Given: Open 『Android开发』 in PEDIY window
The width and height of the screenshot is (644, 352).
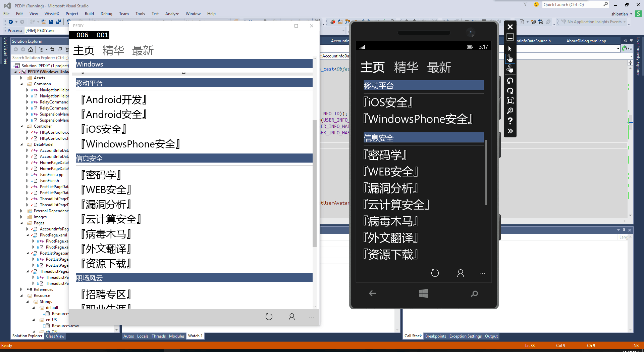Looking at the screenshot, I should [x=114, y=100].
